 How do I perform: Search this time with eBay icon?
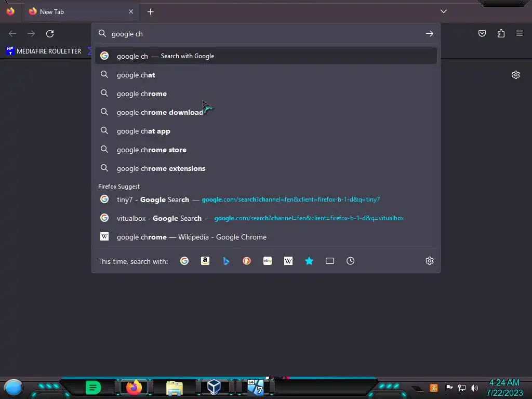[268, 261]
